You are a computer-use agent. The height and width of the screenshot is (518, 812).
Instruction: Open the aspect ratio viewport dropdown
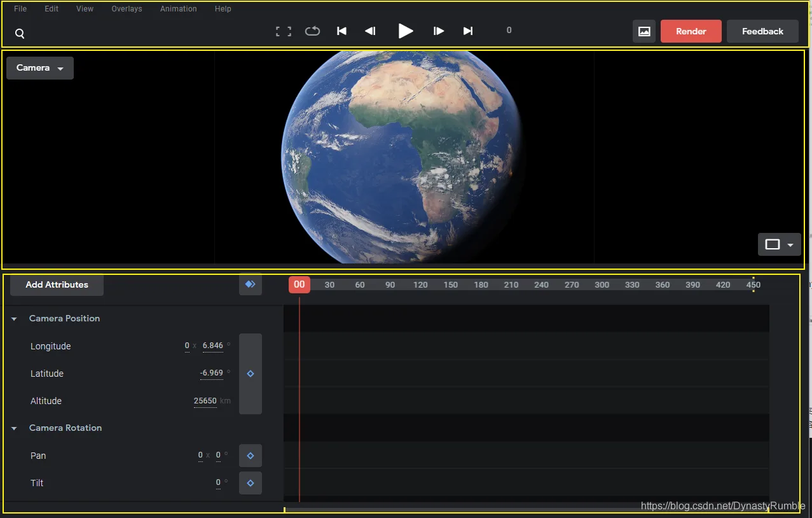click(780, 244)
